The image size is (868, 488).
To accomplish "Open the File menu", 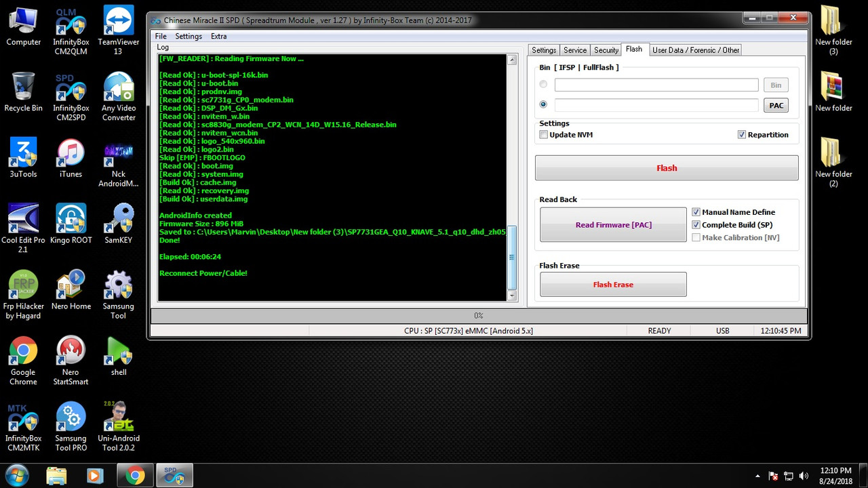I will click(x=161, y=36).
